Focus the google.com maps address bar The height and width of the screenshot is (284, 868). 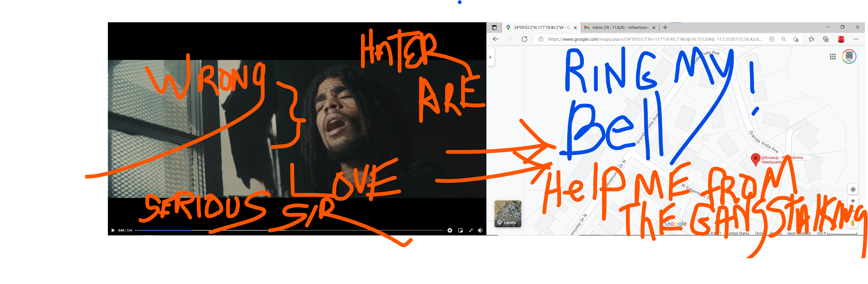coord(655,39)
